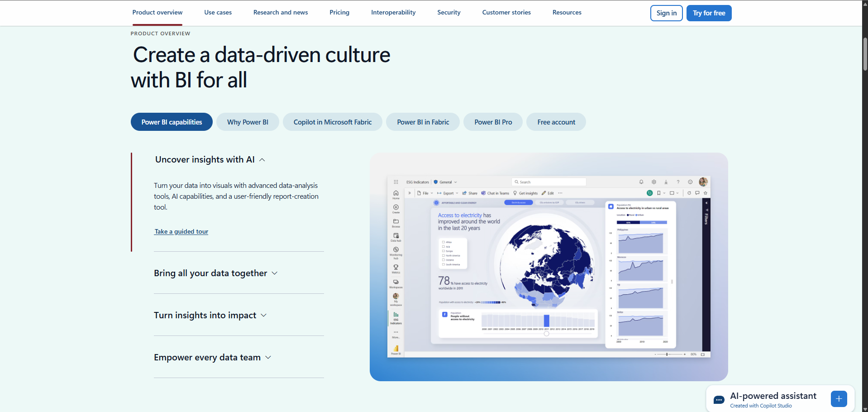
Task: Expand the assistant with the plus button
Action: pos(839,399)
